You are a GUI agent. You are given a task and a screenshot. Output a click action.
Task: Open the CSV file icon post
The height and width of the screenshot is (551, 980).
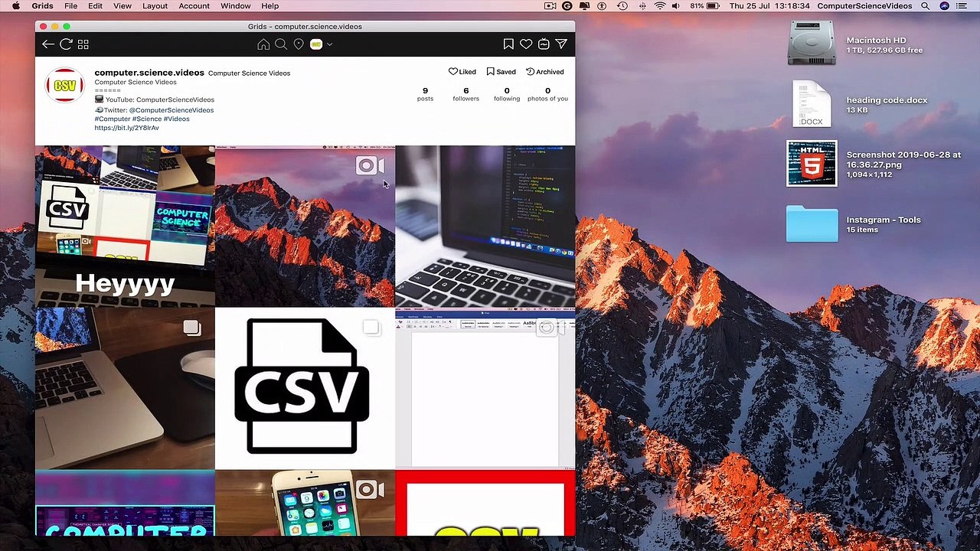click(305, 389)
